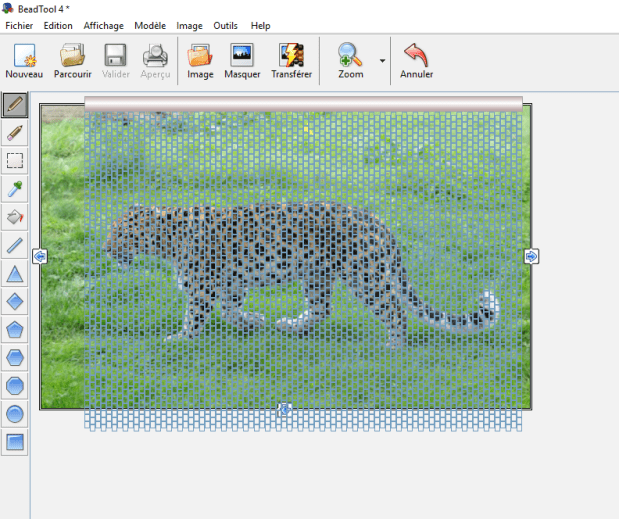The width and height of the screenshot is (619, 519).
Task: Select the Circle shape tool
Action: click(15, 413)
